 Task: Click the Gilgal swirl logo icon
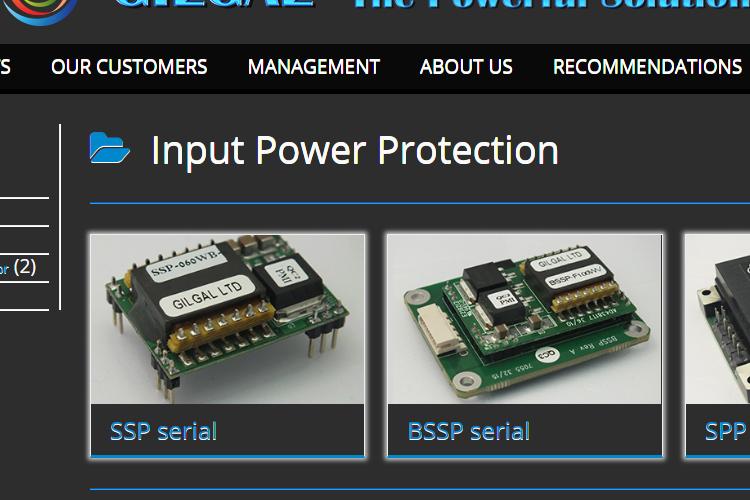[39, 11]
